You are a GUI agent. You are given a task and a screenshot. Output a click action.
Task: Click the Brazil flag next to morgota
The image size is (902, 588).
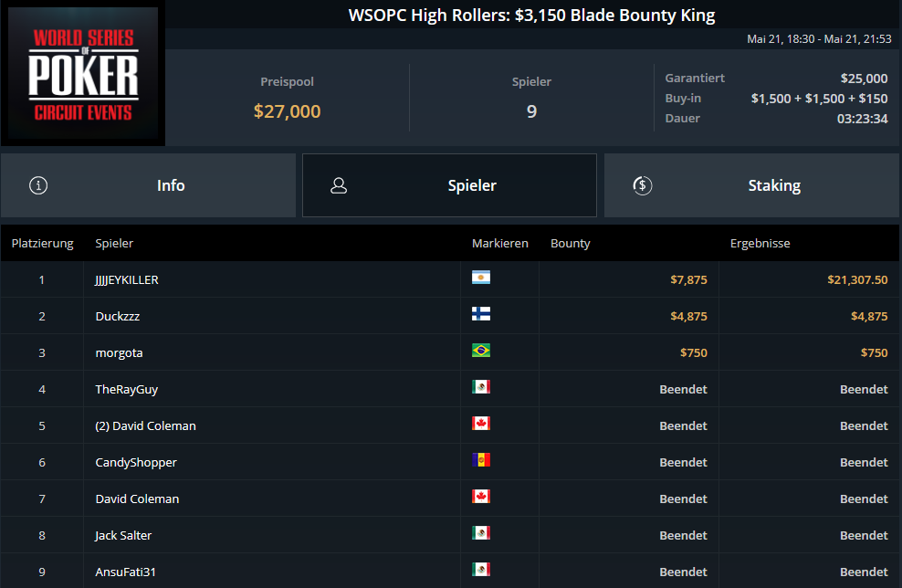coord(481,351)
